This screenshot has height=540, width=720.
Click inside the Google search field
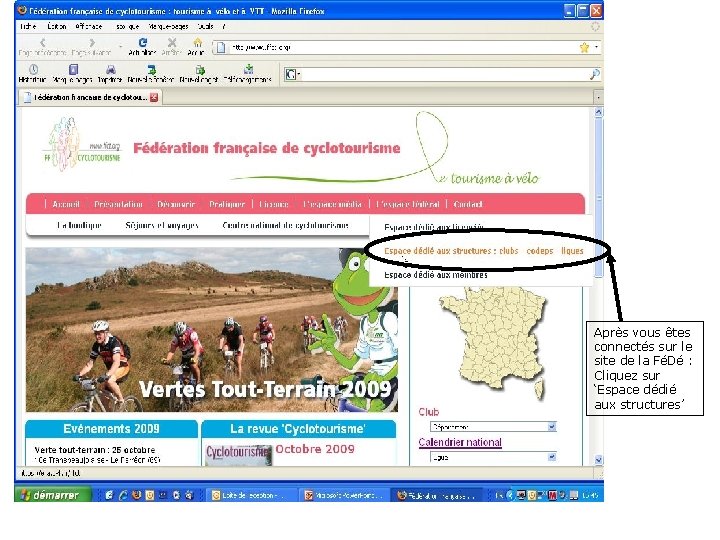(x=444, y=74)
